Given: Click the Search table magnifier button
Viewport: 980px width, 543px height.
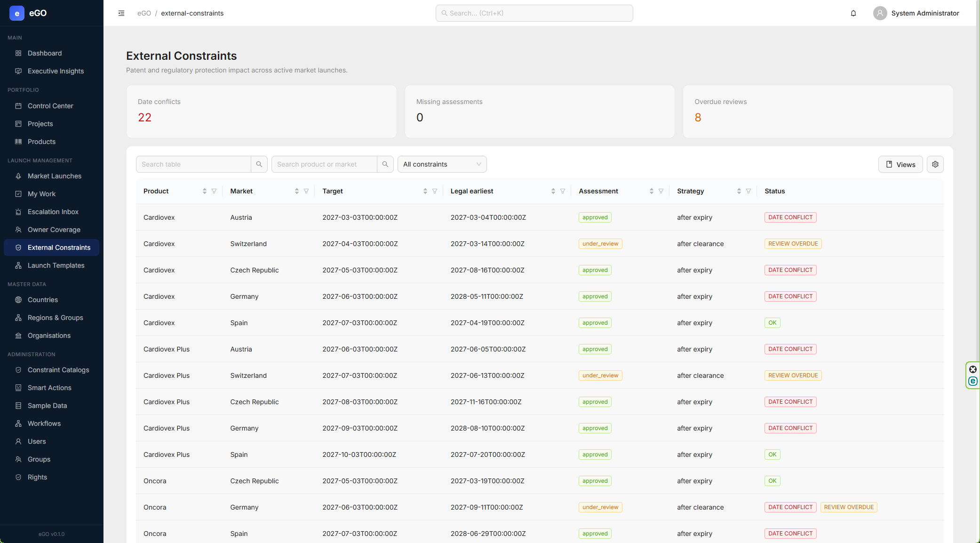Looking at the screenshot, I should [259, 164].
